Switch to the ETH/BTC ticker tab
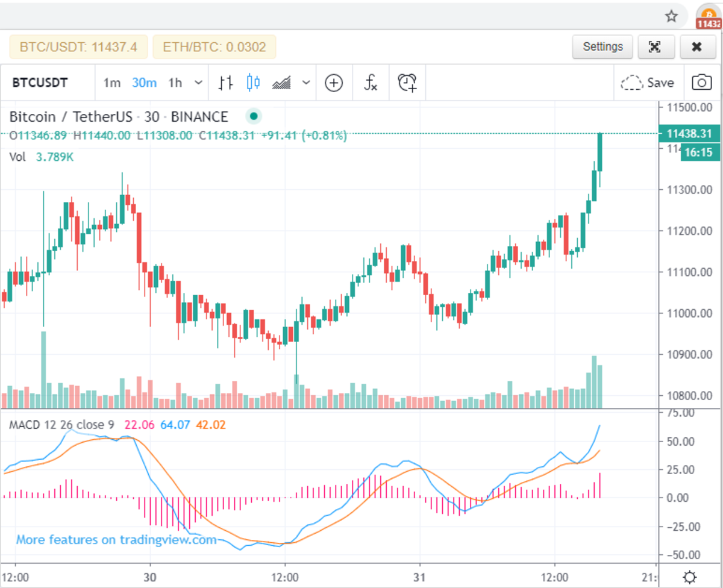723x588 pixels. pos(214,46)
